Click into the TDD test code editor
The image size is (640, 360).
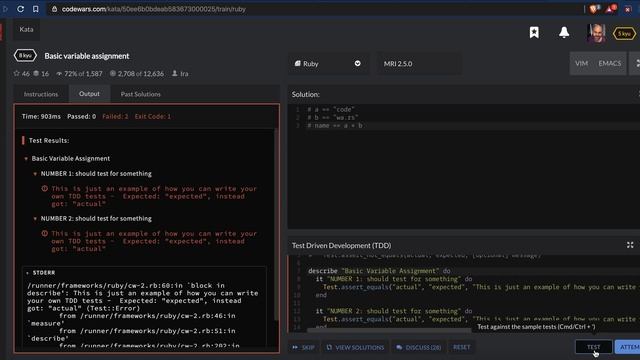(464, 293)
